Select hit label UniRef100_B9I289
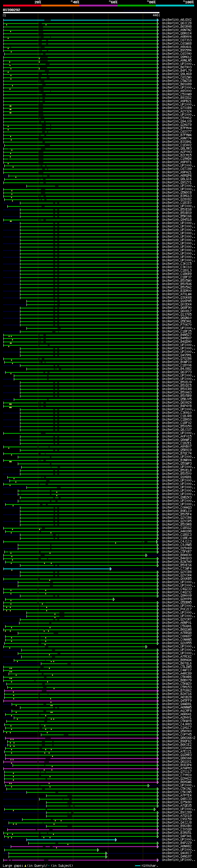This screenshot has width=197, height=868. (176, 812)
